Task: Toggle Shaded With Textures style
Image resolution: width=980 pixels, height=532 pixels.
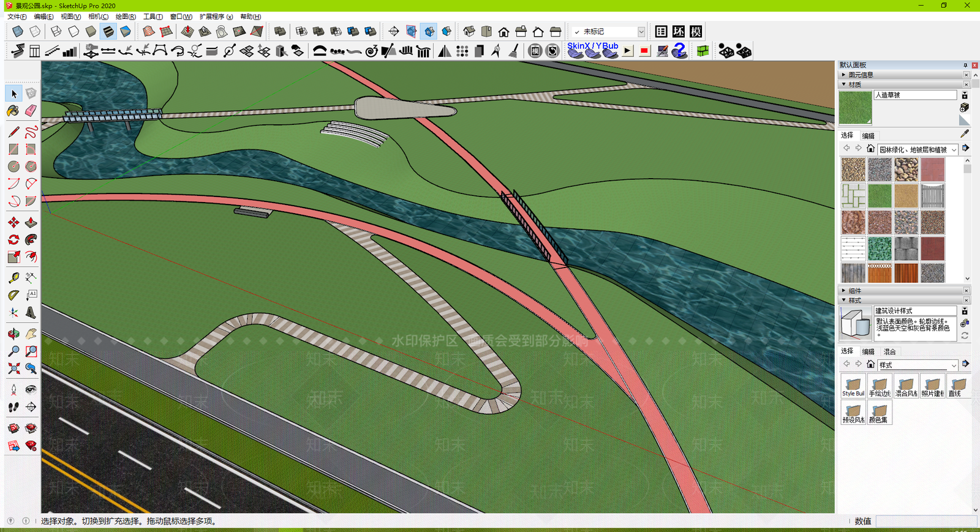Action: (108, 31)
